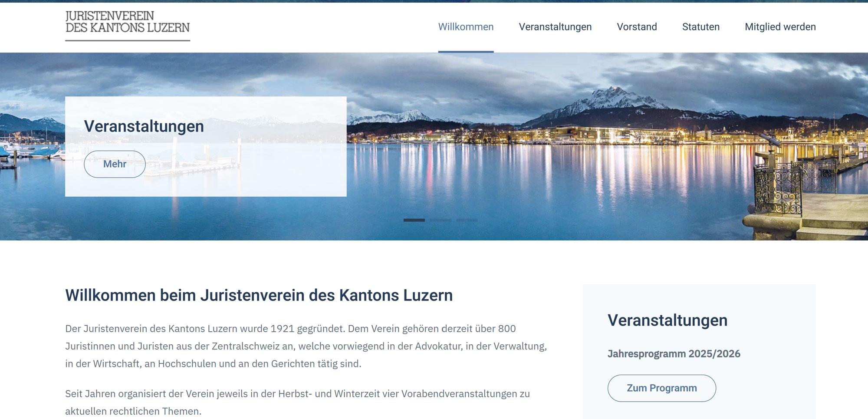Open the Veranstaltungen navigation item

[x=555, y=26]
